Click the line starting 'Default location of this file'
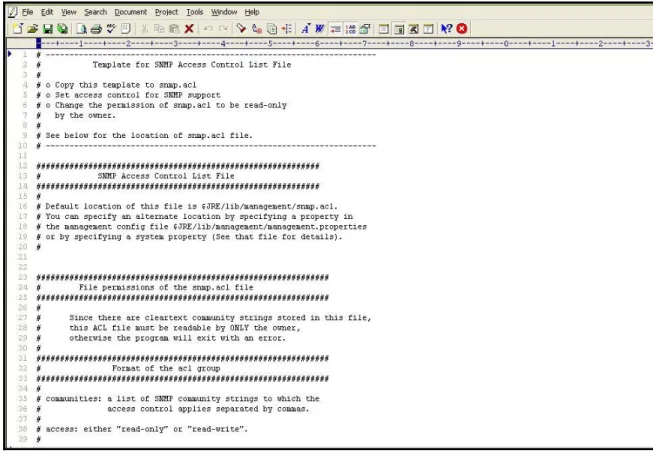Screen dimensions: 653x459 pos(191,206)
